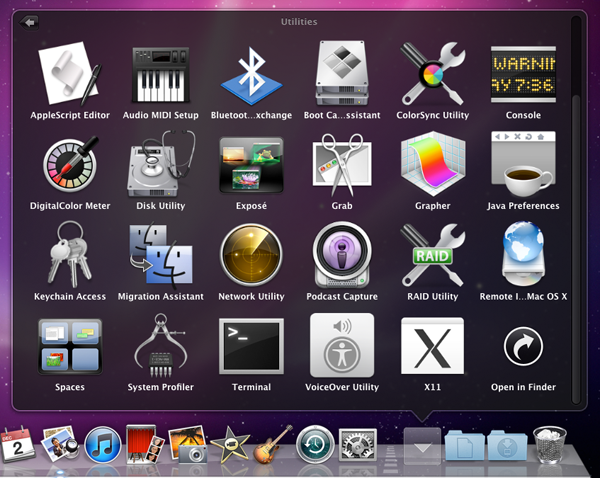Open Disk Utility
This screenshot has height=478, width=600.
pyautogui.click(x=161, y=163)
